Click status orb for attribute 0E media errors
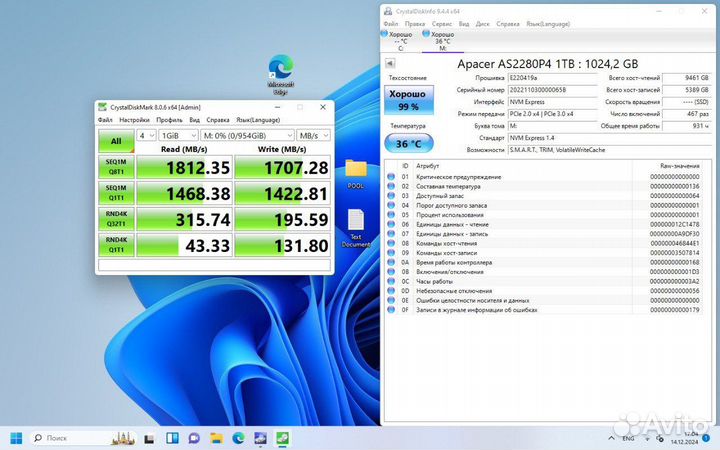Viewport: 720px width, 450px height. tap(391, 300)
